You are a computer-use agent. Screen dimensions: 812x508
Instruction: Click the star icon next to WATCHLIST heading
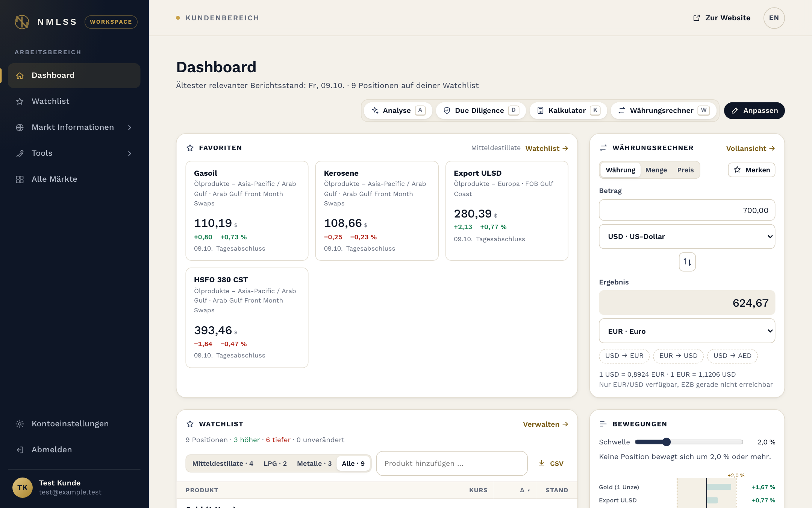[190, 424]
